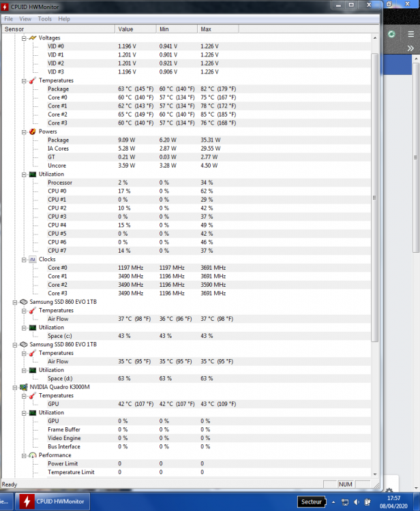Click the second Samsung SSD drive icon

23,345
